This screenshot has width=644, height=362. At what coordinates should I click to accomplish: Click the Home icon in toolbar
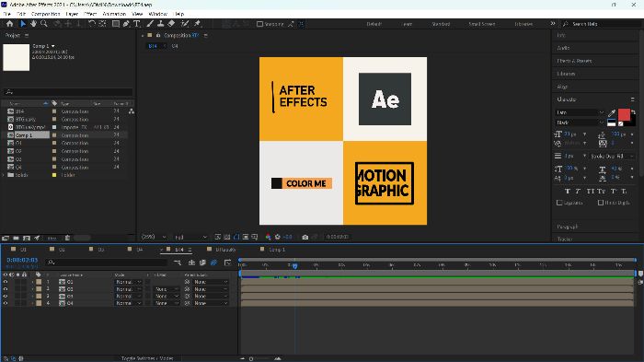pyautogui.click(x=10, y=24)
